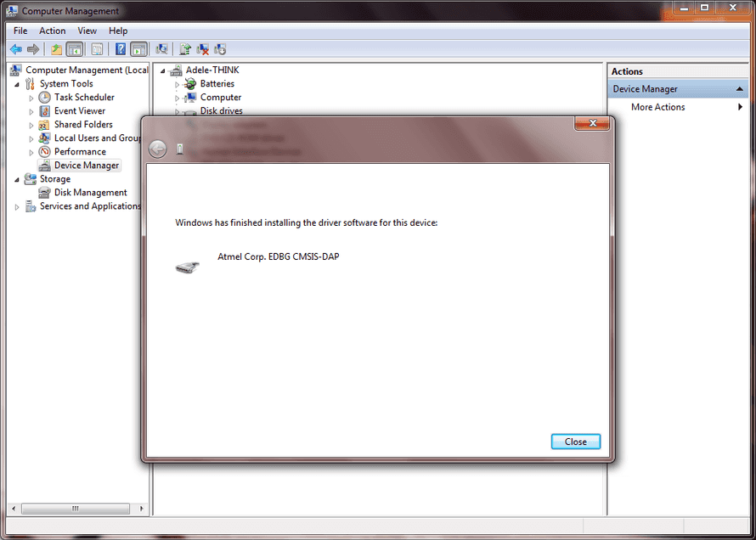Click Scan for hardware changes icon
Screen dimensions: 756x540
[x=161, y=49]
